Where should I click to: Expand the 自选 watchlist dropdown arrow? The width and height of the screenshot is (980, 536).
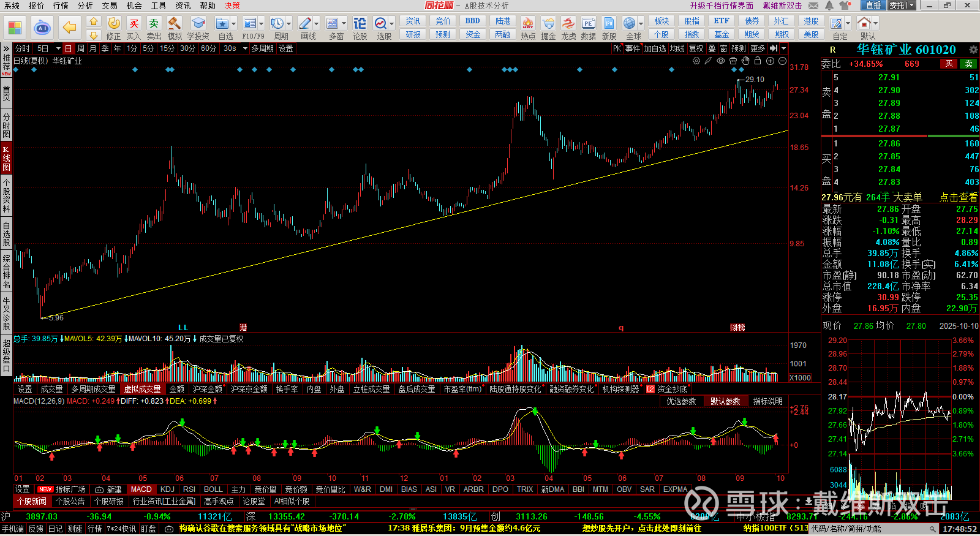point(234,24)
